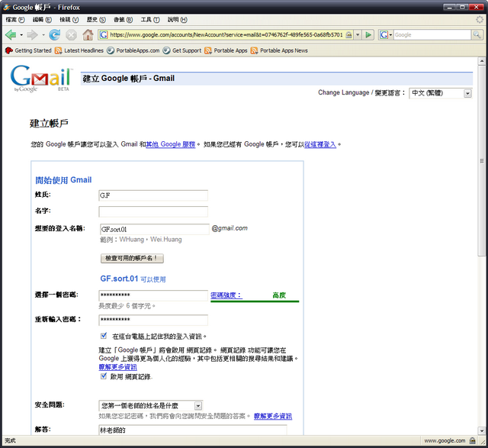Click the green Go arrow beside address bar
488x448 pixels.
(368, 34)
